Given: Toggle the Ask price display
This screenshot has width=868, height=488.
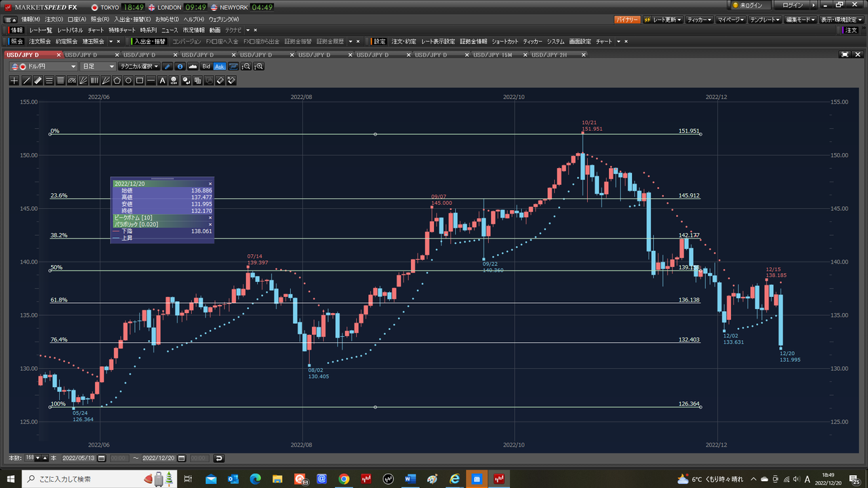Looking at the screenshot, I should (219, 66).
